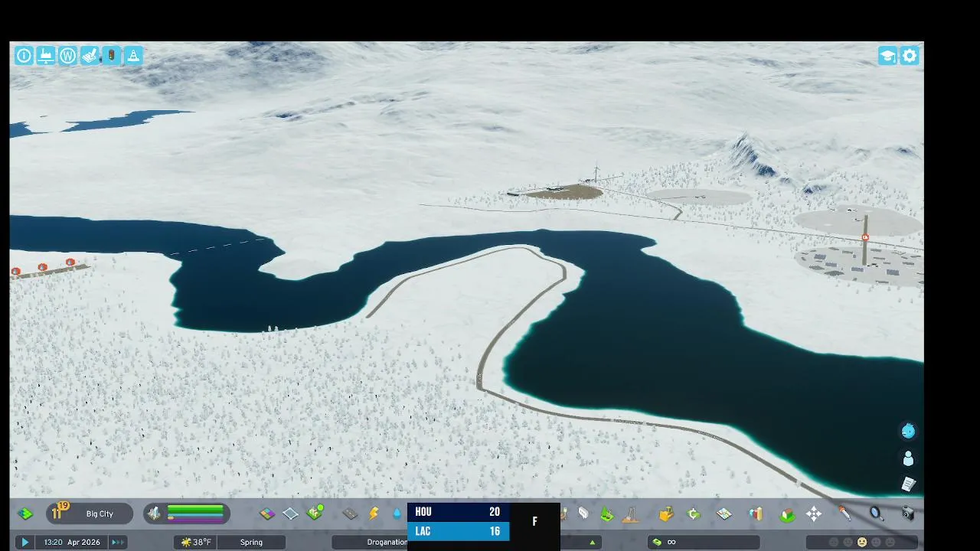This screenshot has width=980, height=551.
Task: Open the traffic light mod icon
Action: pyautogui.click(x=112, y=55)
